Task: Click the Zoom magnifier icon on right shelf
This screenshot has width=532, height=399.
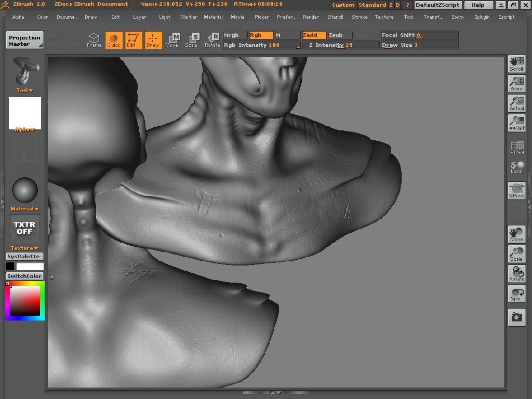Action: tap(516, 84)
